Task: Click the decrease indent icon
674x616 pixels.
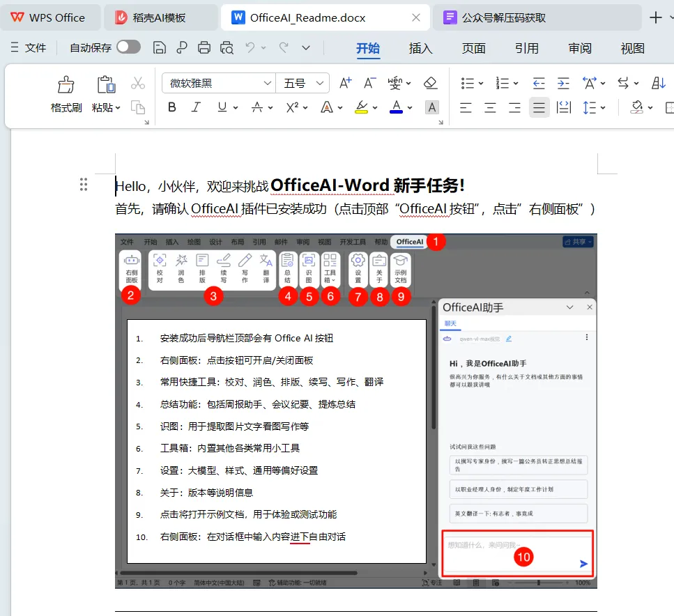Action: [x=539, y=83]
